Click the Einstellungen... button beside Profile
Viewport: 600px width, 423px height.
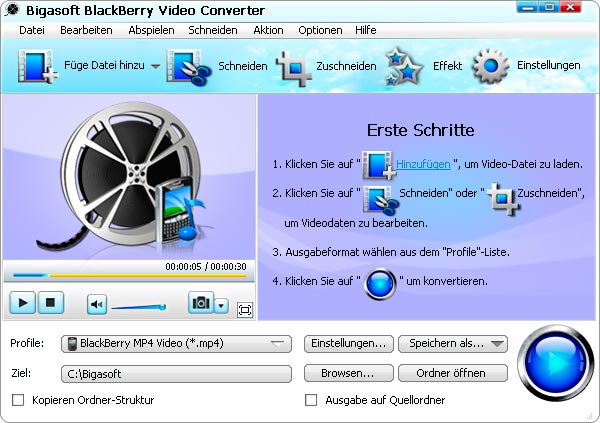click(x=349, y=343)
